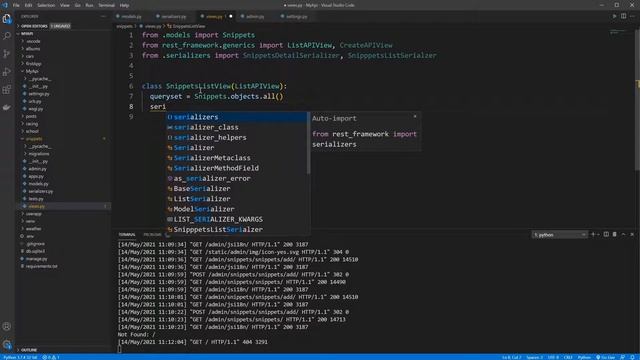The width and height of the screenshot is (640, 360).
Task: Kill the terminal with trash icon
Action: click(x=614, y=235)
